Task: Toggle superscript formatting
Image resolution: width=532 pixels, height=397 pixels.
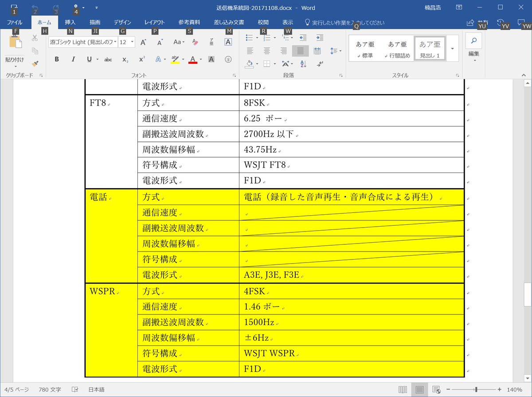Action: coord(142,59)
